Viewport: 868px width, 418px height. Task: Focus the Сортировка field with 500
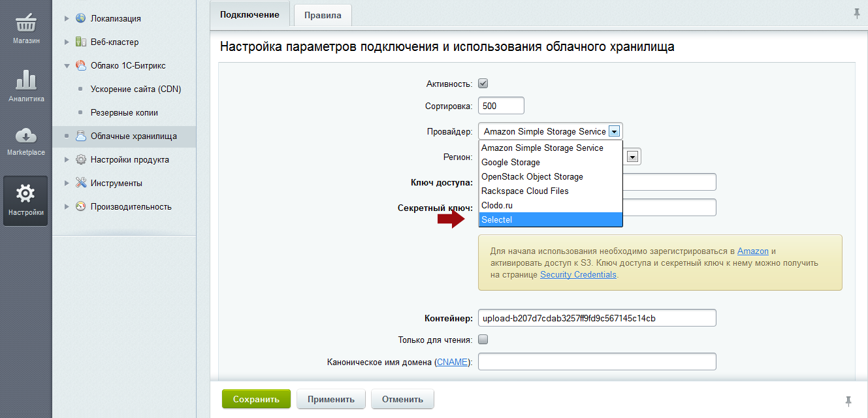501,106
